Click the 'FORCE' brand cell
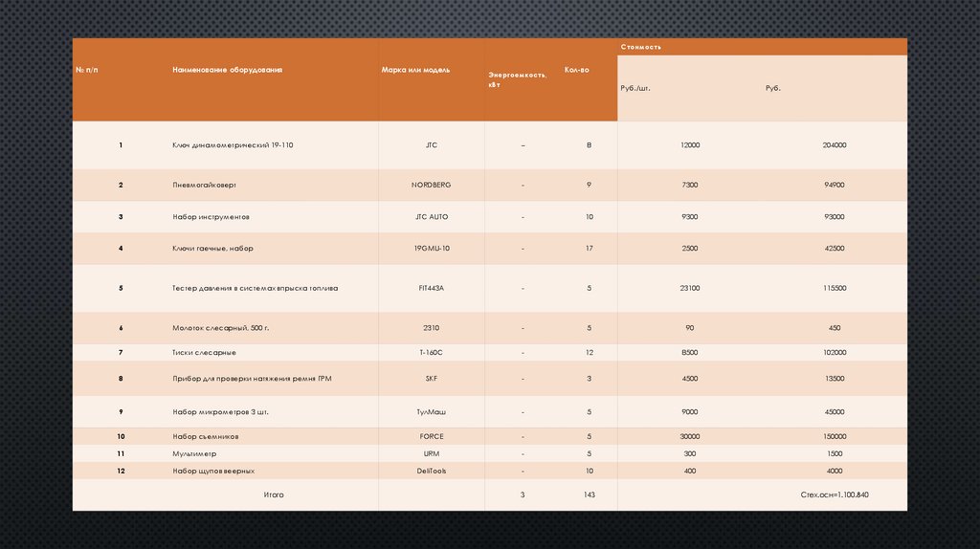 (x=432, y=436)
